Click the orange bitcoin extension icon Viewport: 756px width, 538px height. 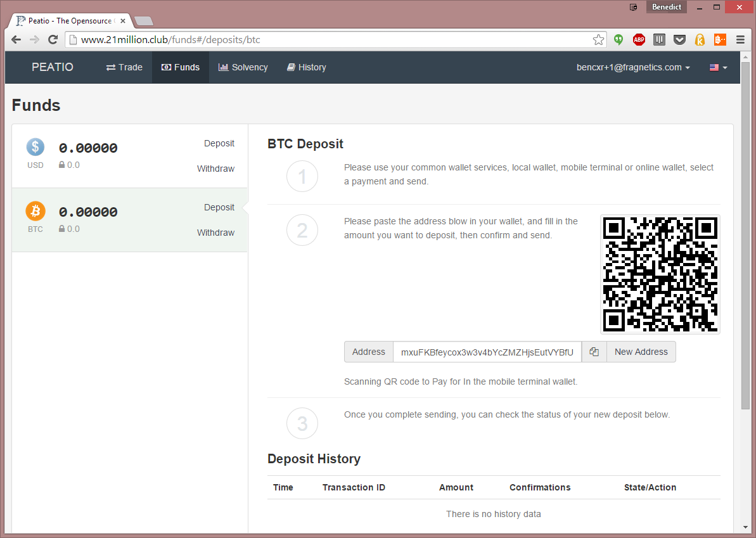[720, 39]
